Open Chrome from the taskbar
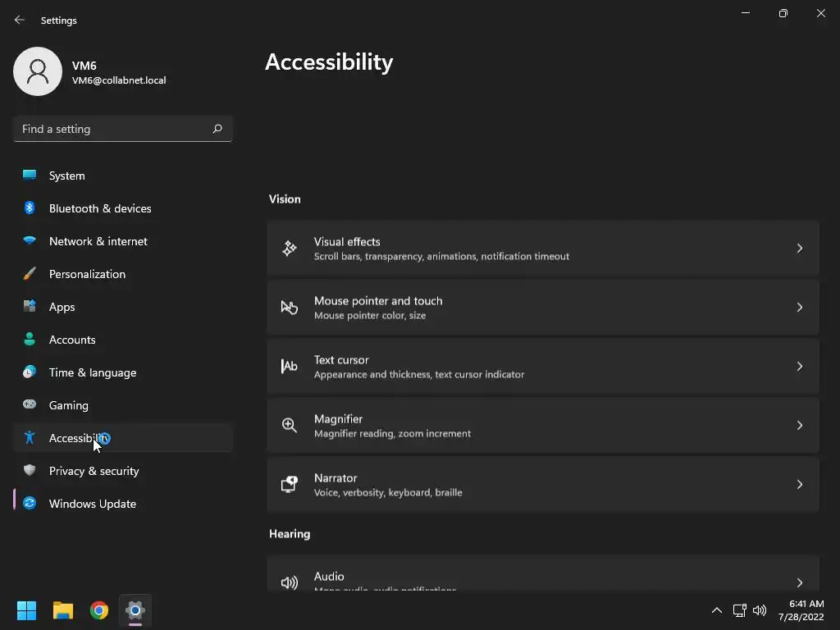The image size is (840, 630). tap(99, 610)
